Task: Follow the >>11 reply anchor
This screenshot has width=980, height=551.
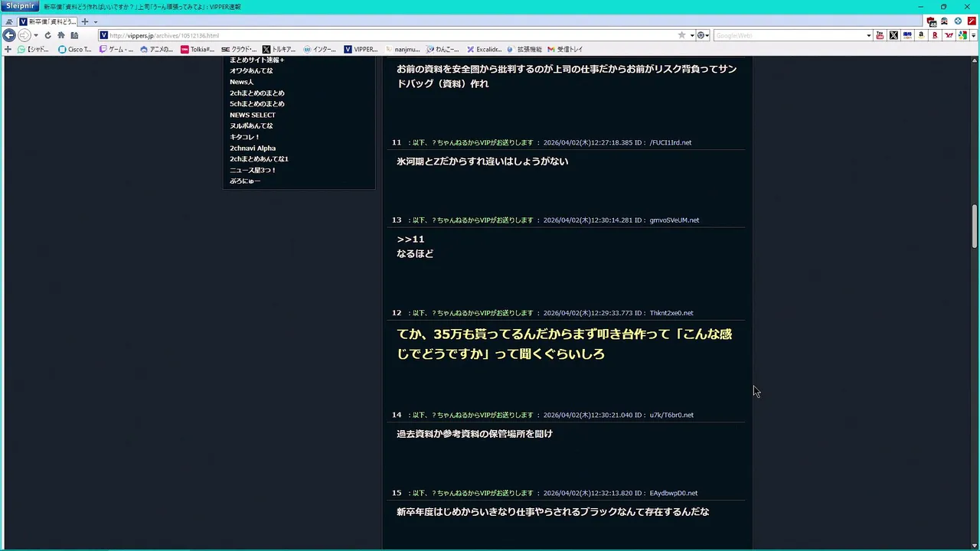Action: tap(410, 239)
